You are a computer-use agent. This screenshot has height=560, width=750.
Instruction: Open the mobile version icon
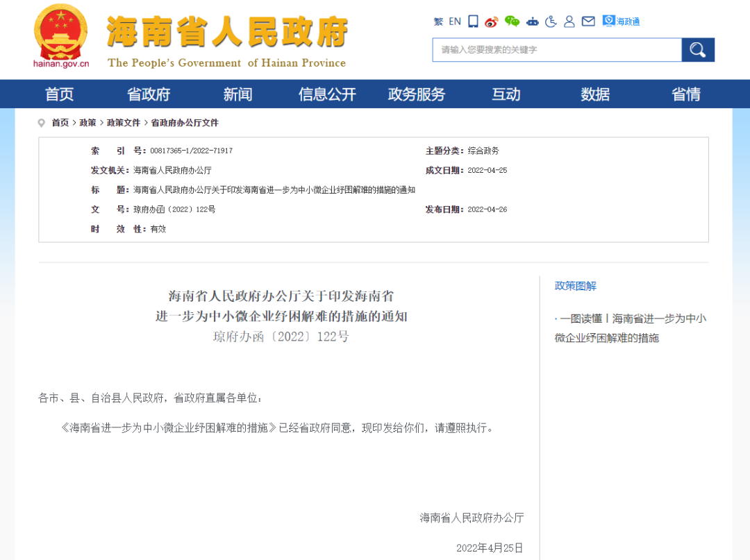[473, 22]
